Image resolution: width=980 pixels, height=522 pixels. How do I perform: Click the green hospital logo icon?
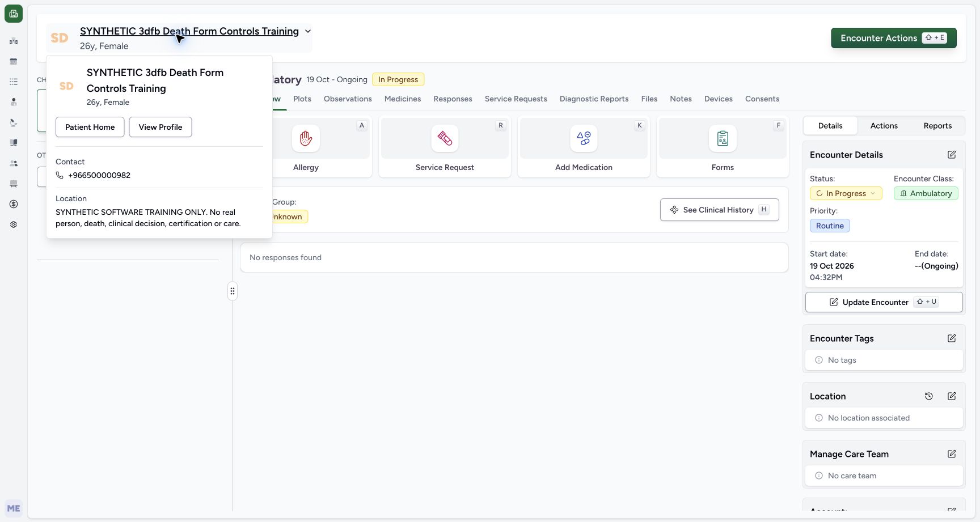click(14, 14)
